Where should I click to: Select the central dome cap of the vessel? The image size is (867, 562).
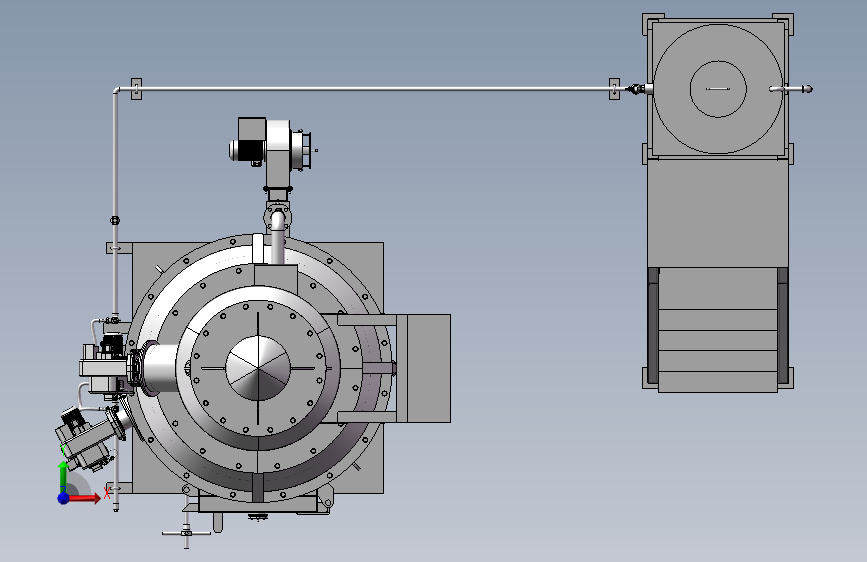(x=258, y=368)
